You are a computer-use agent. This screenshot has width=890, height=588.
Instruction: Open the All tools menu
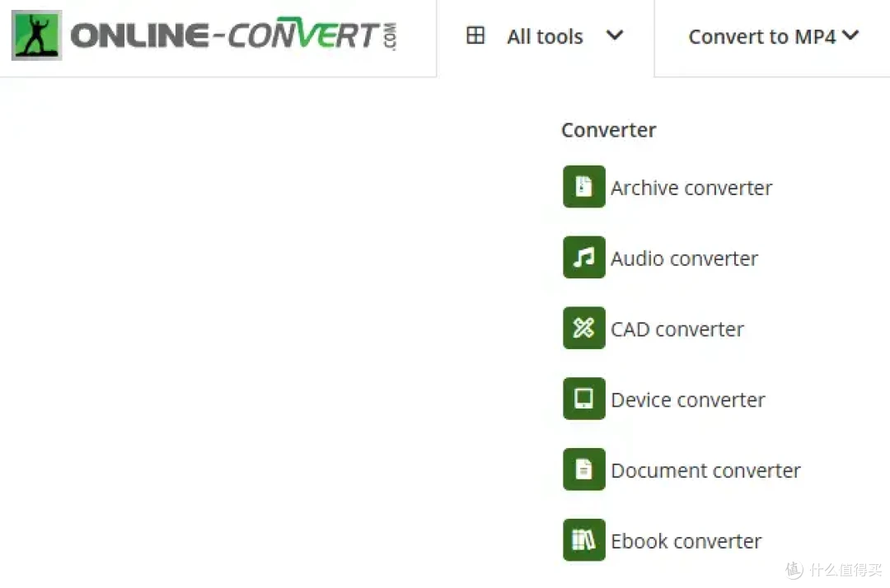click(545, 37)
